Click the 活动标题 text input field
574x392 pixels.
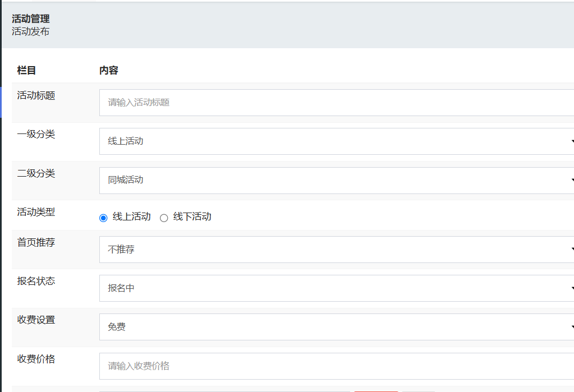pos(337,103)
